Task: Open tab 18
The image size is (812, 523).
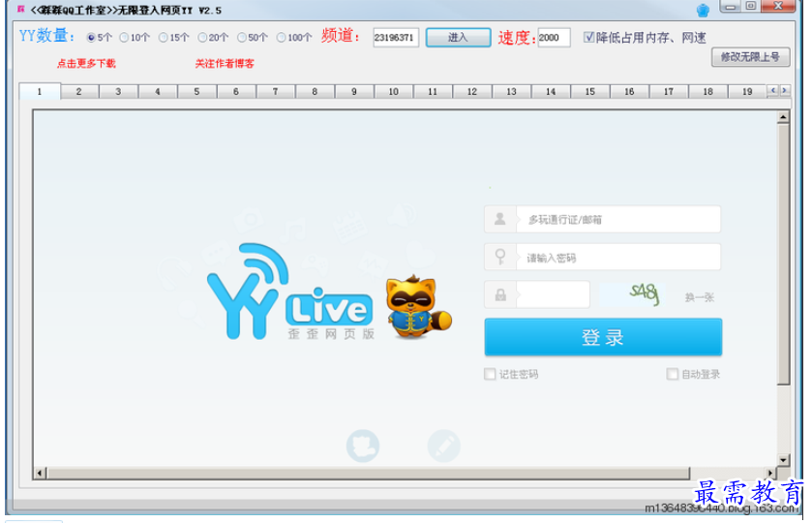Action: coord(708,92)
